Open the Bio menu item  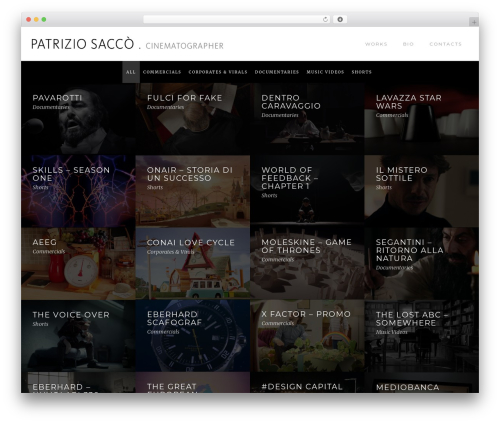408,44
